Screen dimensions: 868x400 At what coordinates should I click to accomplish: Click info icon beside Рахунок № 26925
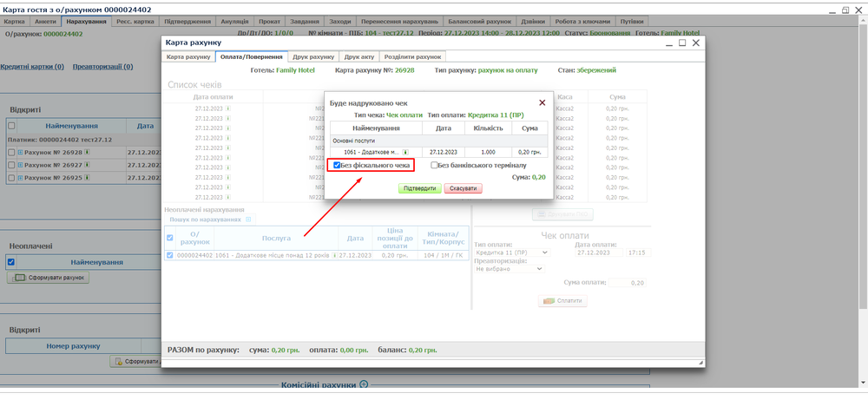click(x=88, y=178)
